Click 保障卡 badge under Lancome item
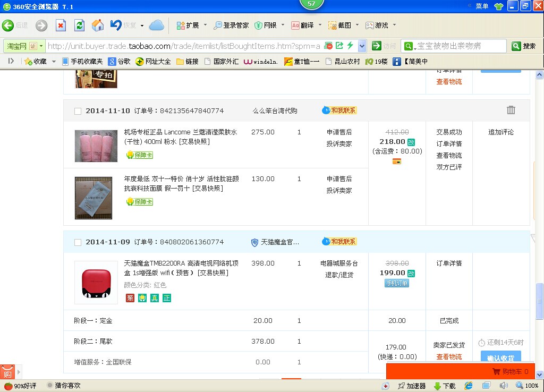544x392 pixels. coord(140,155)
